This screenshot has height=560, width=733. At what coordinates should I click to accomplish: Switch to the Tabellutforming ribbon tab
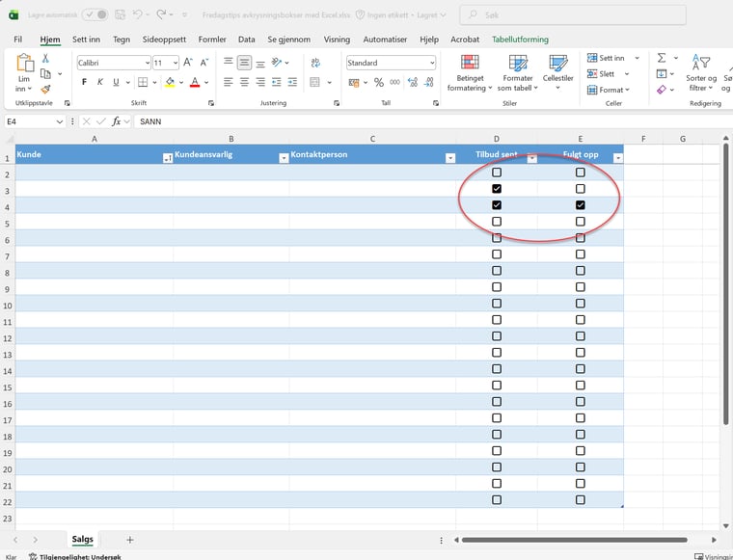(x=520, y=40)
